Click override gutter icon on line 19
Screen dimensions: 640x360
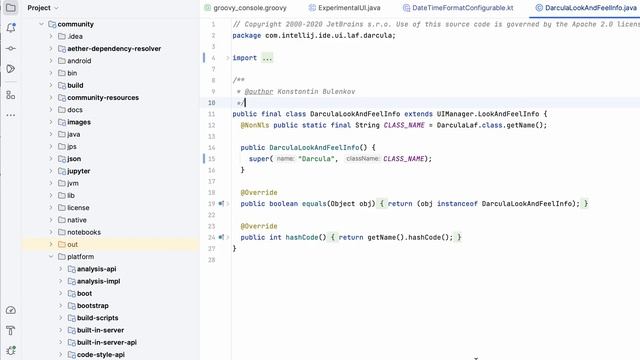coord(221,203)
